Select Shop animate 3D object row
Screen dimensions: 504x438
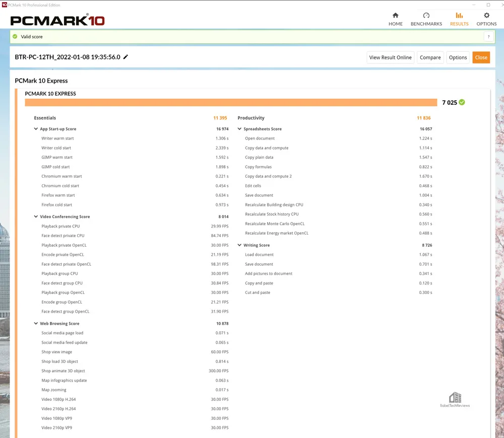tap(135, 371)
